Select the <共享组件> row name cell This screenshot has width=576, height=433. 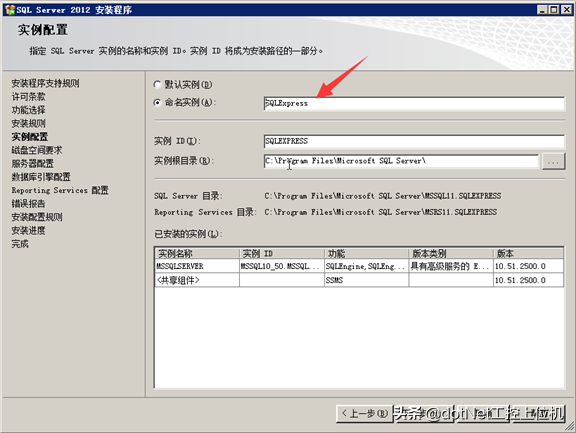click(x=197, y=280)
